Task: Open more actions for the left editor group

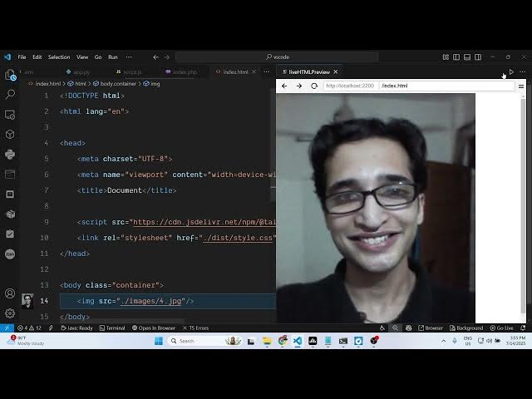Action: [x=267, y=72]
